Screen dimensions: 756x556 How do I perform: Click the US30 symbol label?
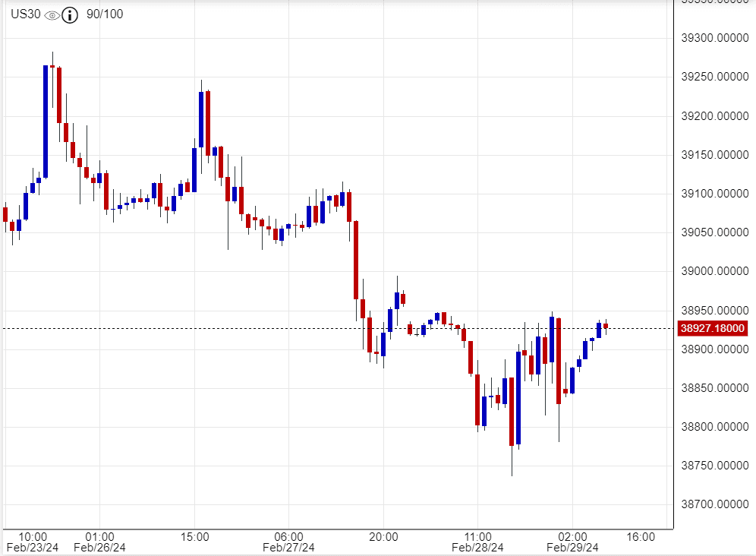(25, 14)
